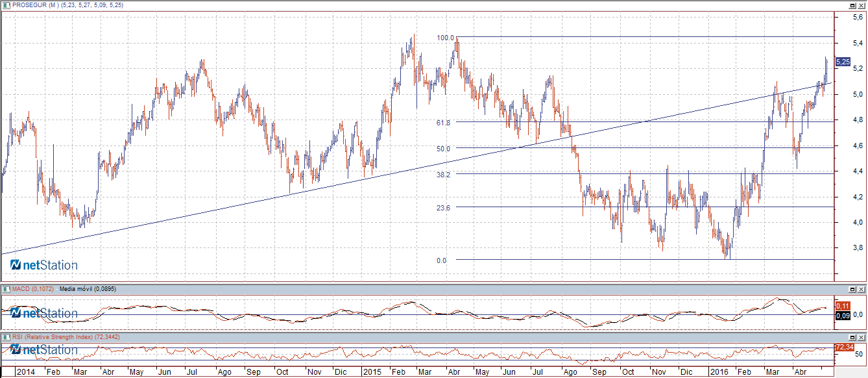Close the RSI indicator panel

point(862,337)
